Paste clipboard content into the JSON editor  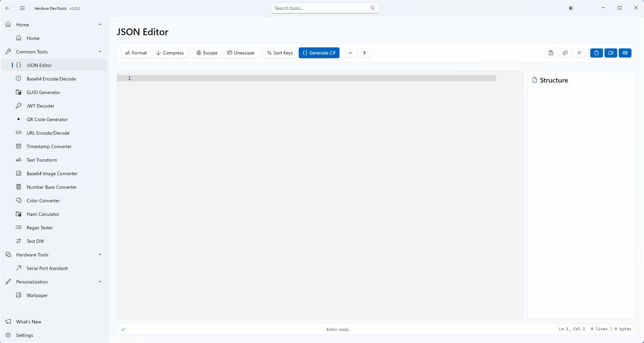click(551, 52)
